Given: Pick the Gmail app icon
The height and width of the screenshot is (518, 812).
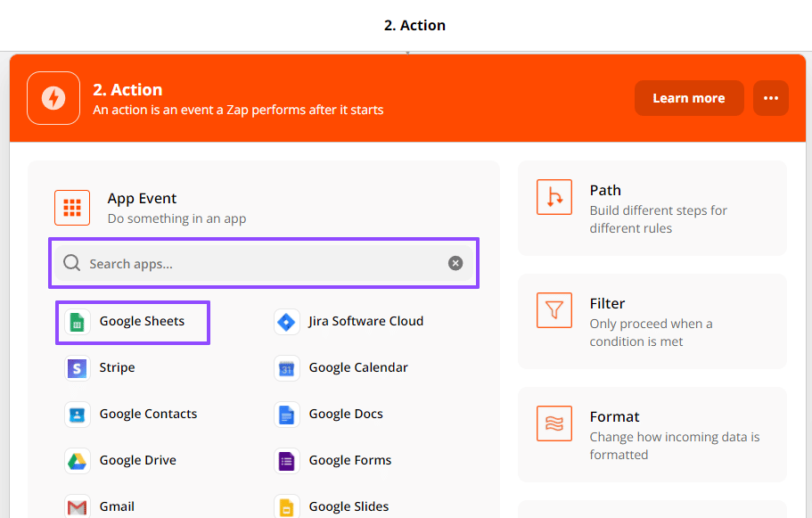Looking at the screenshot, I should tap(78, 506).
